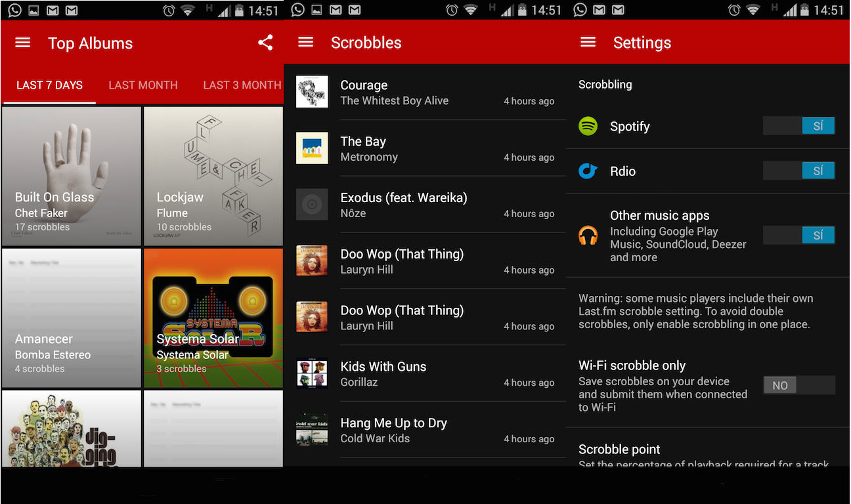Tap alarm clock icon in Scrobbles status bar
The image size is (851, 504).
click(451, 10)
